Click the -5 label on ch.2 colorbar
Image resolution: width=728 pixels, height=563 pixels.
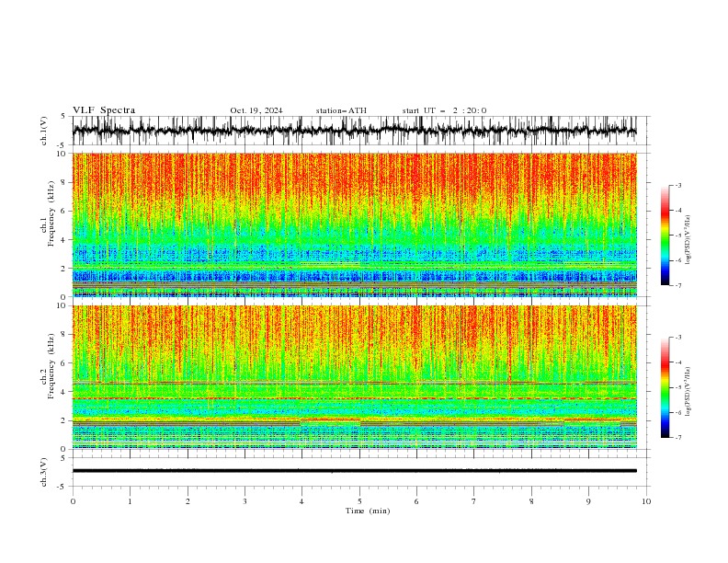(x=678, y=387)
